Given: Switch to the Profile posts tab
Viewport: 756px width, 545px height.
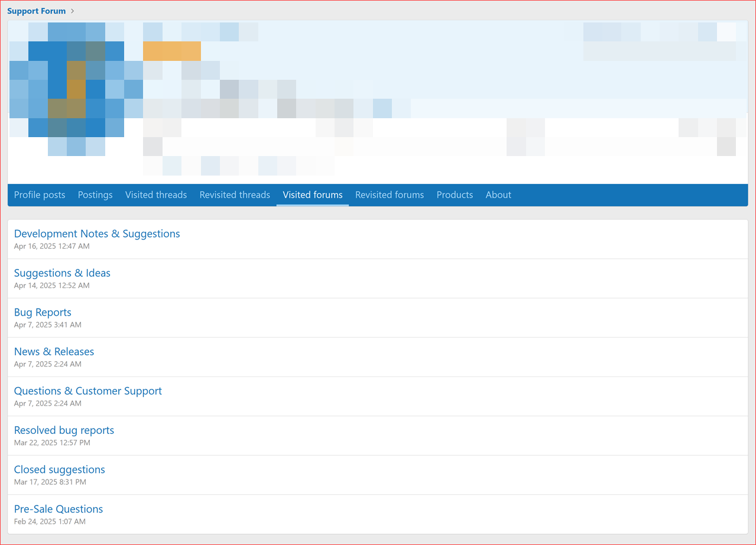Looking at the screenshot, I should [39, 194].
